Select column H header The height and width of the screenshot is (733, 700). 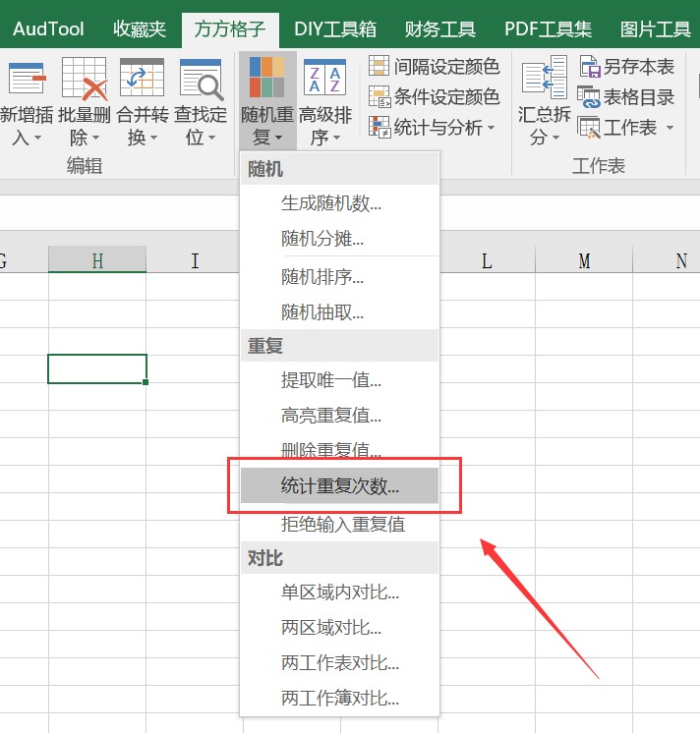coord(97,260)
